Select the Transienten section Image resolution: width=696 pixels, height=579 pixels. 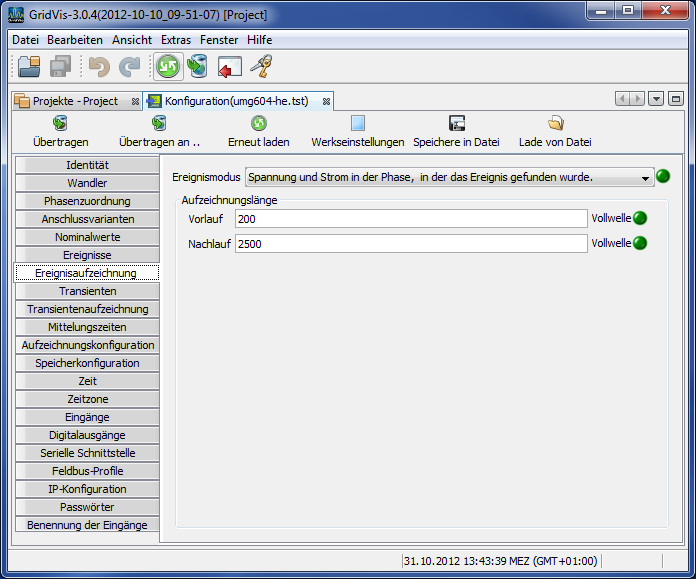(x=87, y=291)
